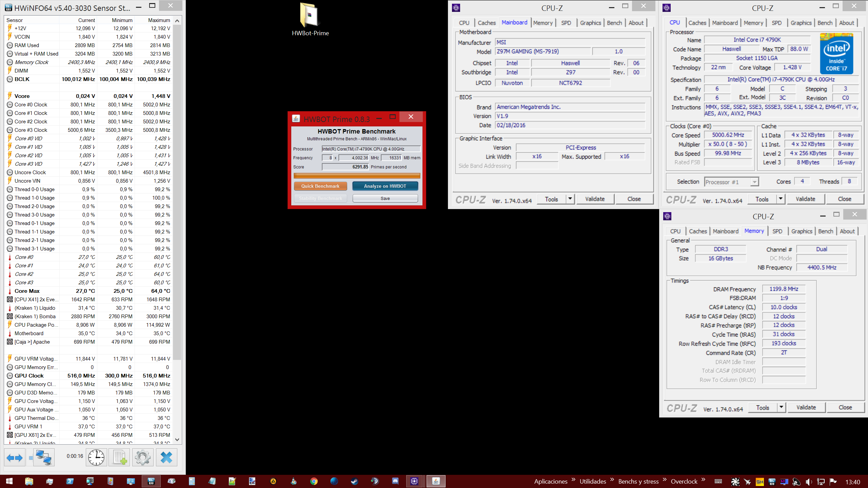868x488 pixels.
Task: Select Graphics tab in CPU tab CPU-Z window
Action: click(x=801, y=23)
